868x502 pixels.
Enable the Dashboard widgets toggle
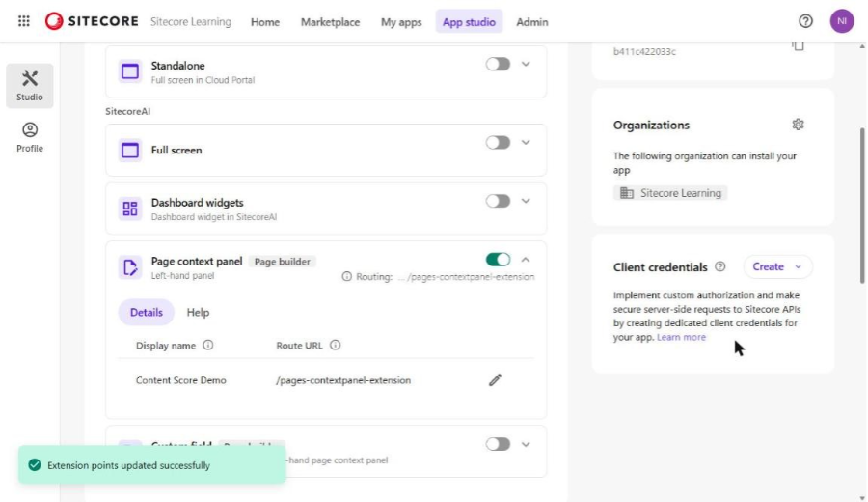coord(498,201)
